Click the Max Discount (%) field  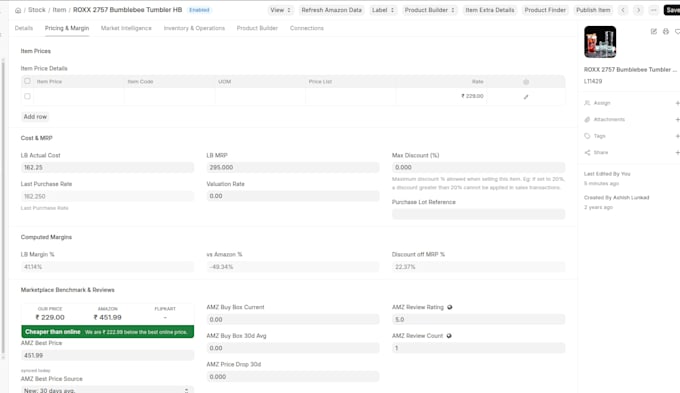click(478, 167)
